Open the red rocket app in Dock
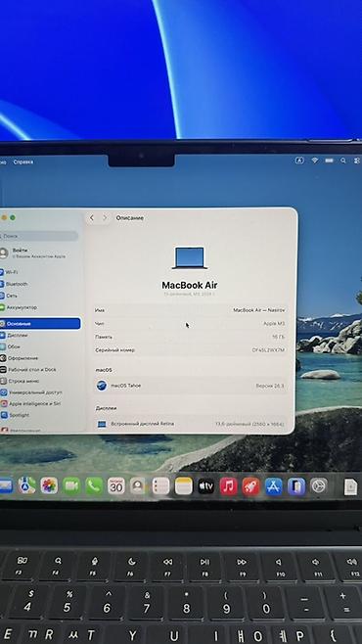This screenshot has width=362, height=644. click(x=250, y=486)
